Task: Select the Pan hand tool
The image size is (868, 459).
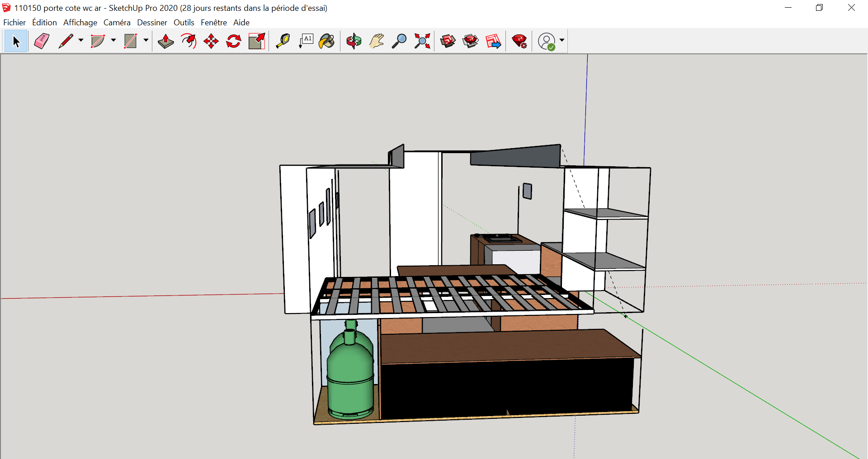Action: pos(377,41)
